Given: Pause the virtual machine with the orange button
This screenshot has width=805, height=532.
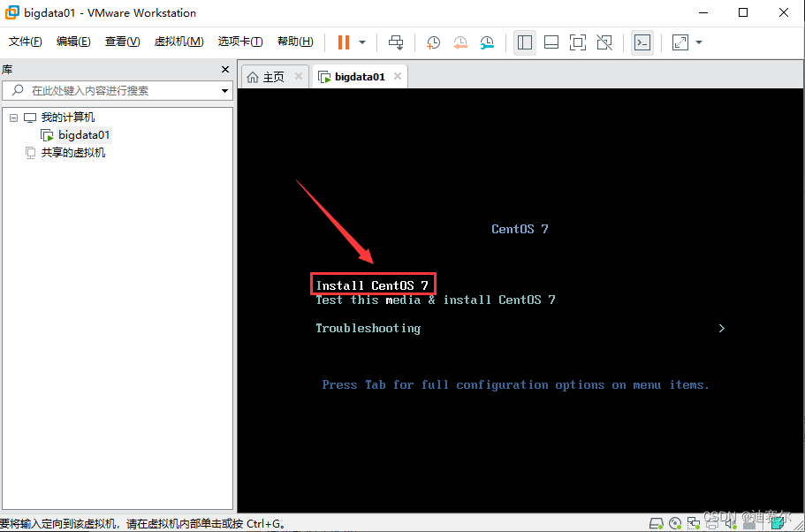Looking at the screenshot, I should [344, 42].
